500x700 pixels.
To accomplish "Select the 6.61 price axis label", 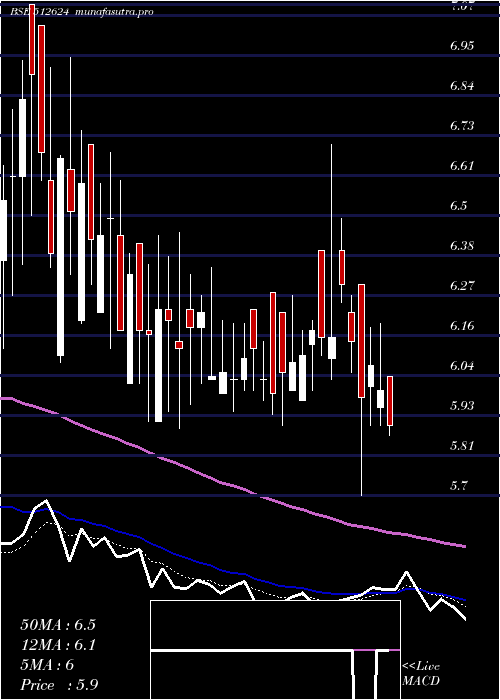I will tap(462, 166).
